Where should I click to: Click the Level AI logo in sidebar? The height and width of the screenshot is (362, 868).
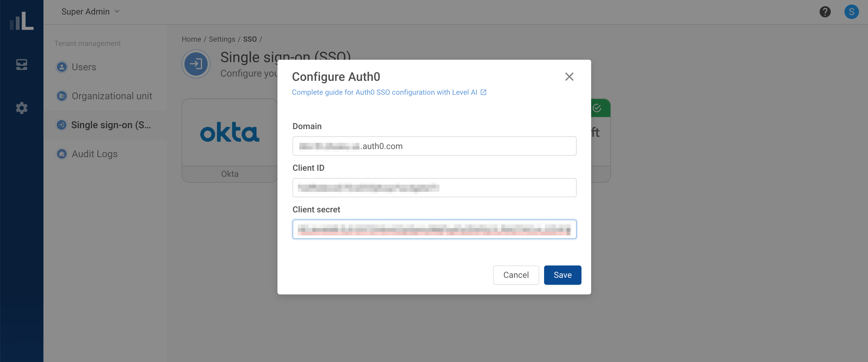(x=22, y=21)
